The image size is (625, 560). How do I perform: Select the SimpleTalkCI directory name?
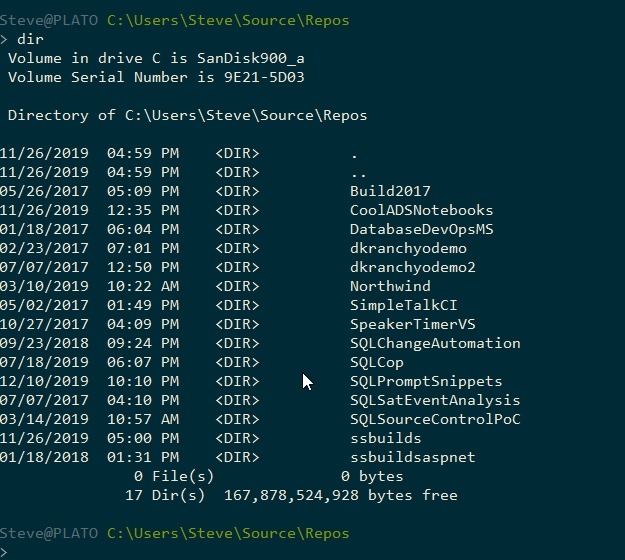point(403,305)
